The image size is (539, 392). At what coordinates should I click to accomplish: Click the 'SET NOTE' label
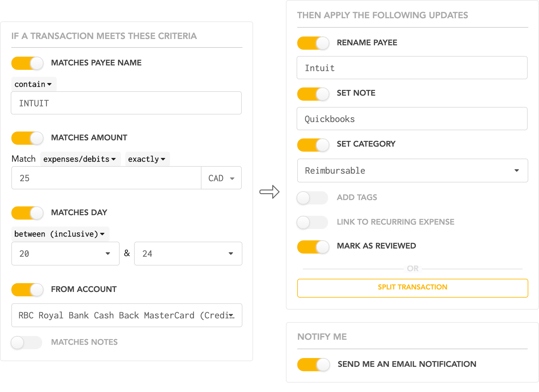pos(356,93)
